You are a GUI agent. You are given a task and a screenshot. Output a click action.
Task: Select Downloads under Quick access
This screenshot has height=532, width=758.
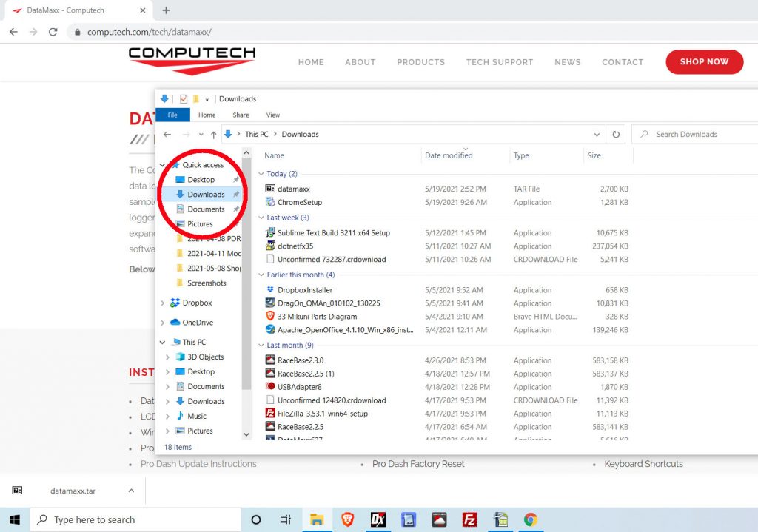point(206,195)
